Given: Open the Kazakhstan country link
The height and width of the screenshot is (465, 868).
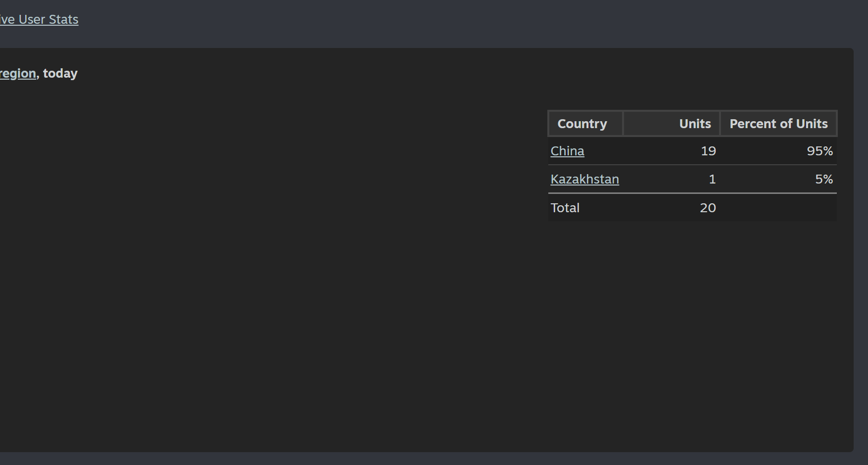Looking at the screenshot, I should [x=584, y=179].
